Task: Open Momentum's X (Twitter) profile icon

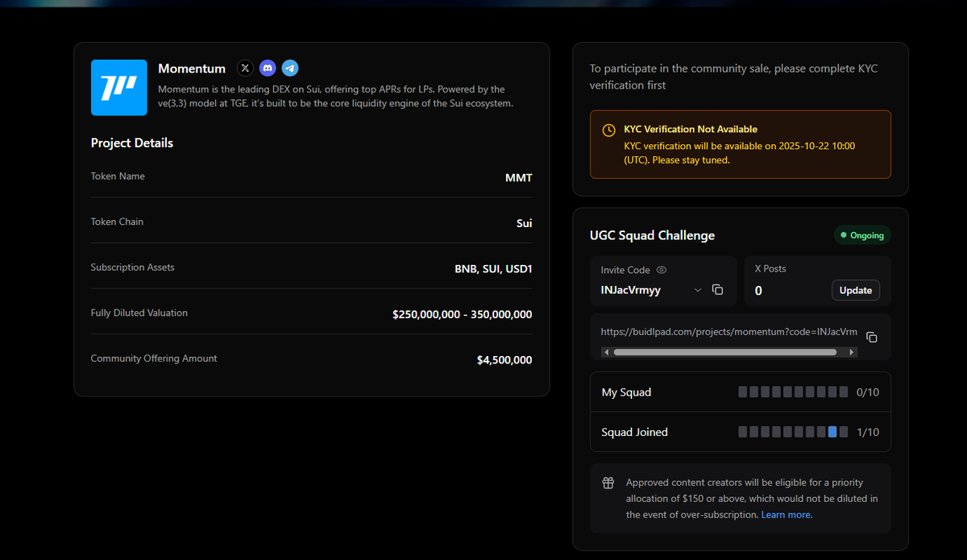Action: [245, 68]
